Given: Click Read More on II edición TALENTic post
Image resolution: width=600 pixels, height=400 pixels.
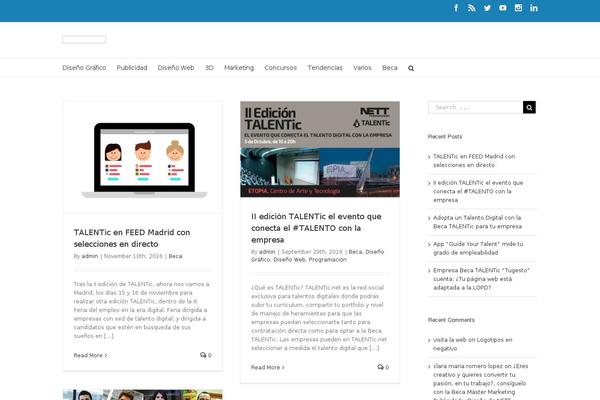Looking at the screenshot, I should tap(267, 367).
